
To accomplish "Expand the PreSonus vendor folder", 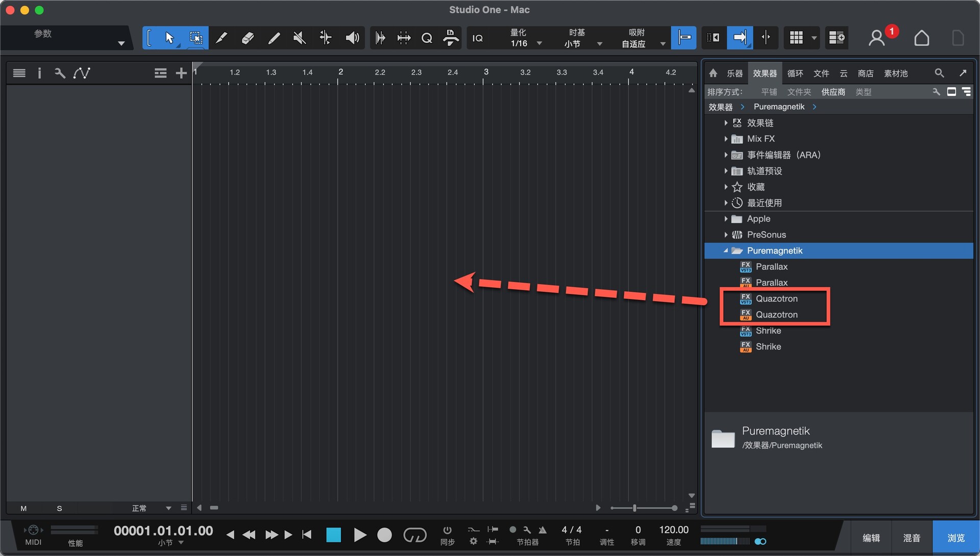I will click(x=726, y=235).
